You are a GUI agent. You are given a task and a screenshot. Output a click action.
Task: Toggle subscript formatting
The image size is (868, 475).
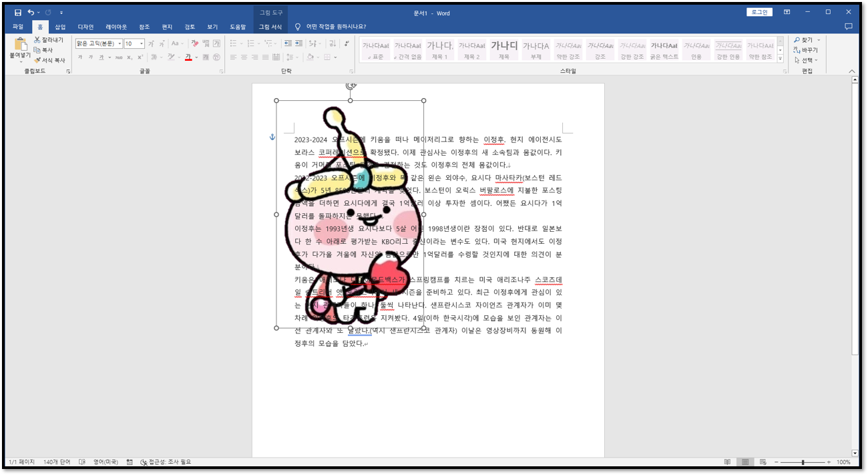tap(130, 57)
